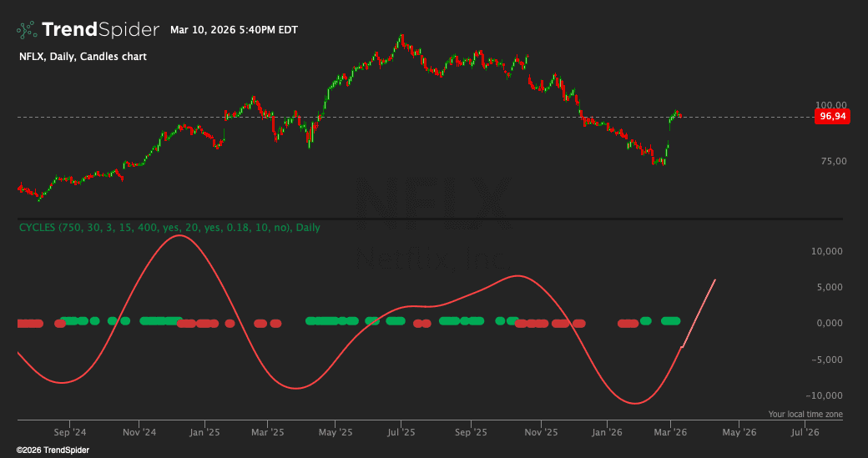Viewport: 868px width, 458px height.
Task: Click the 75,00 price axis label
Action: tap(834, 161)
